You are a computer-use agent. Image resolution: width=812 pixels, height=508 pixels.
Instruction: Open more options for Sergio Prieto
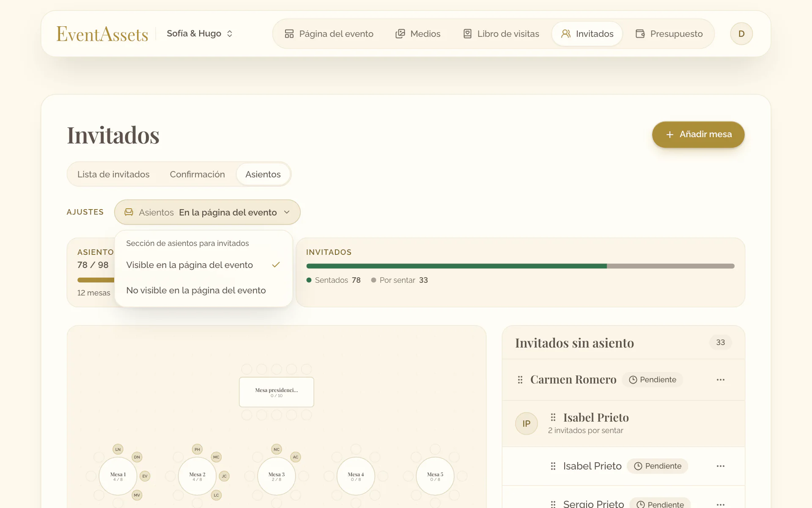[x=721, y=504]
